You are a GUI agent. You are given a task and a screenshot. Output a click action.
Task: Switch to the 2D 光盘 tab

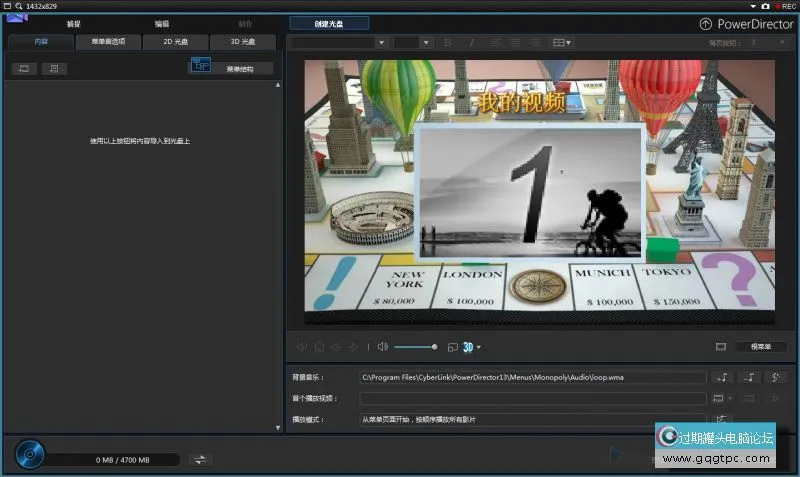click(175, 42)
